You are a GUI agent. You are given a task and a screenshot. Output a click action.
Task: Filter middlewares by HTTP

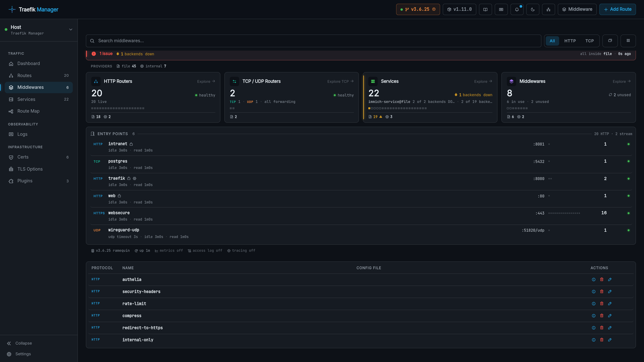[570, 41]
